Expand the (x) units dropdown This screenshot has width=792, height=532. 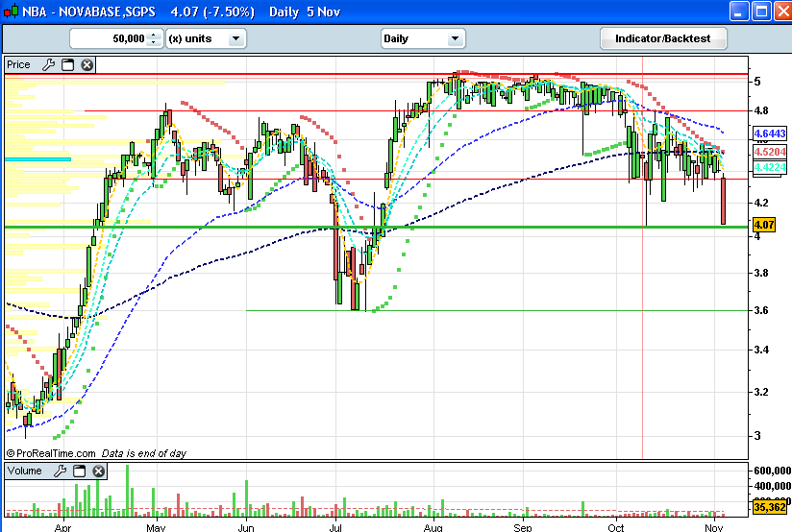click(235, 38)
